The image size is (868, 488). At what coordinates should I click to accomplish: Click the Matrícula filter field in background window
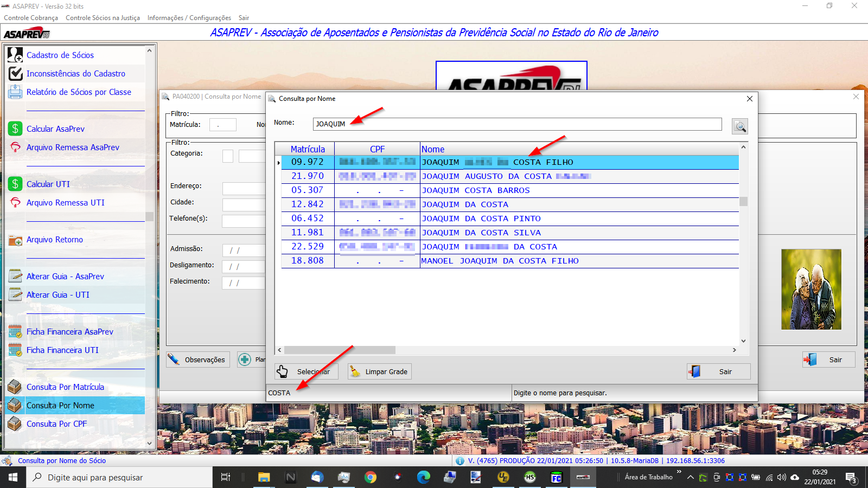click(223, 125)
